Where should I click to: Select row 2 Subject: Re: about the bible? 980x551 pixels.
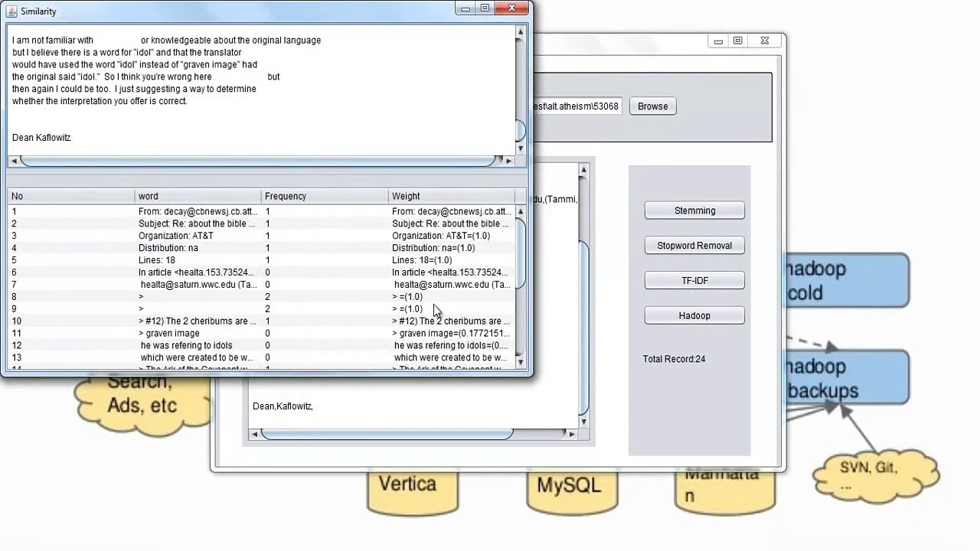click(198, 223)
